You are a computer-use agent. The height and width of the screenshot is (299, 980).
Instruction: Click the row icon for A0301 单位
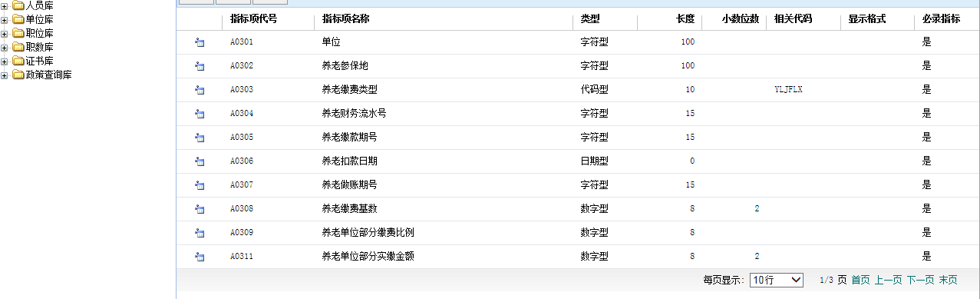(x=200, y=42)
